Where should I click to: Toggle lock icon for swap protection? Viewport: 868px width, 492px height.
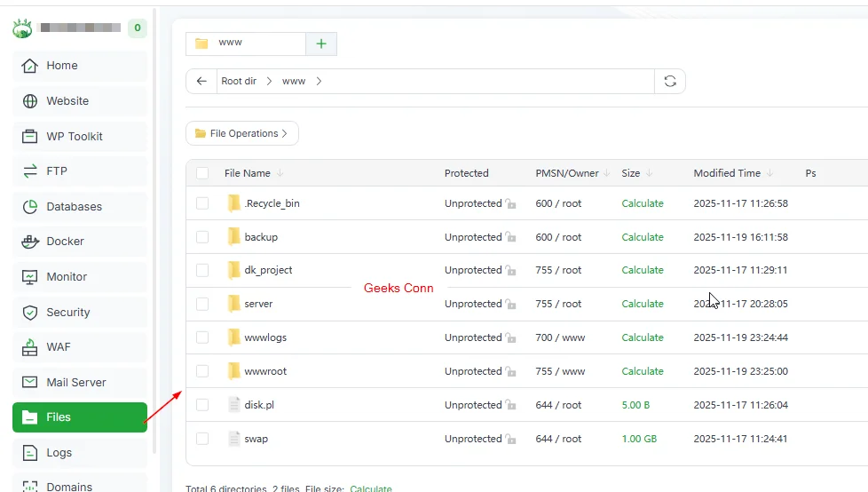click(510, 440)
